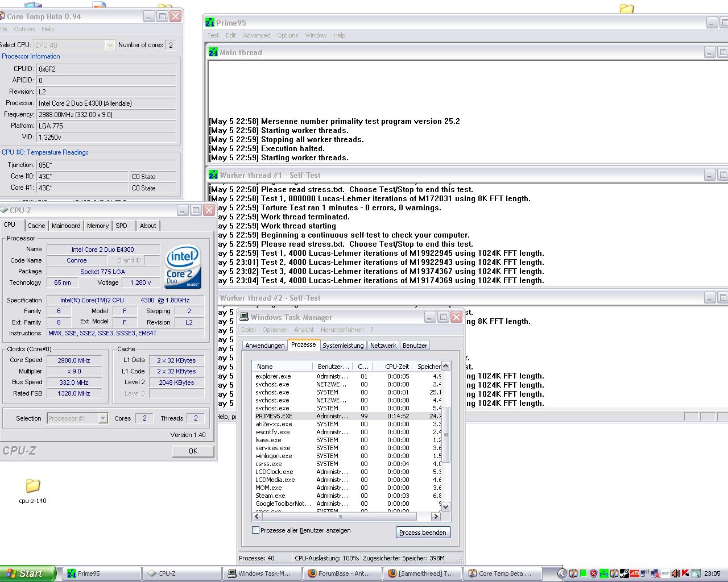Viewport: 728px width, 582px height.
Task: Switch to the SPD tab in CPU-Z
Action: point(122,226)
